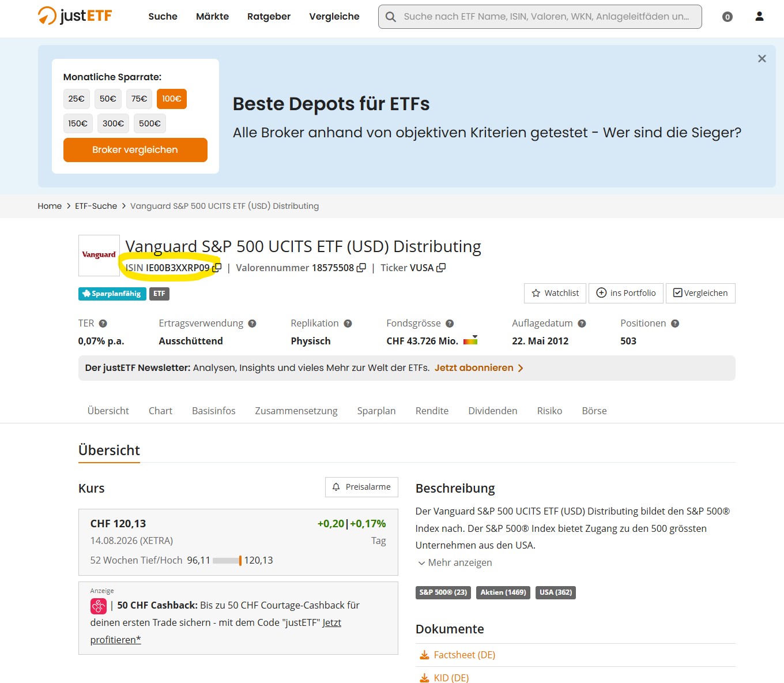Select the 150€ monthly savings rate
This screenshot has height=683, width=784.
coord(78,123)
